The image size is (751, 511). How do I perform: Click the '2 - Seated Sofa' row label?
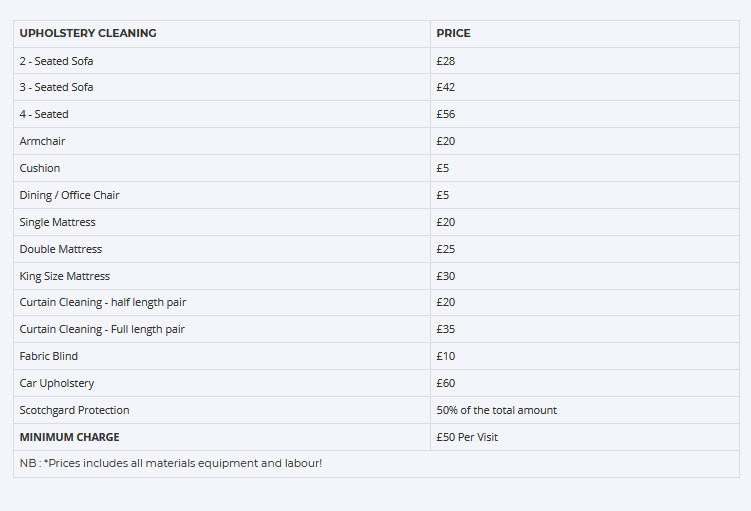56,61
